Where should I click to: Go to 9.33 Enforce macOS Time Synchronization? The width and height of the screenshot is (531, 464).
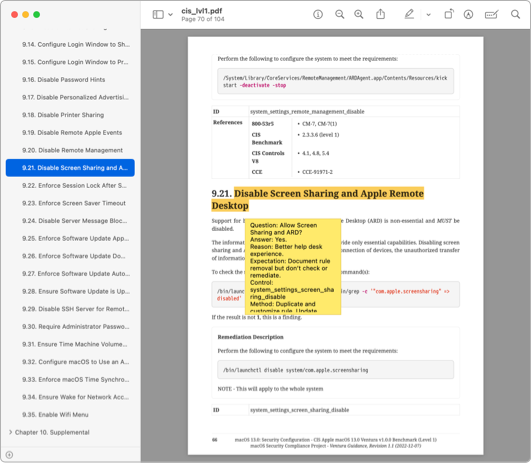tap(76, 379)
